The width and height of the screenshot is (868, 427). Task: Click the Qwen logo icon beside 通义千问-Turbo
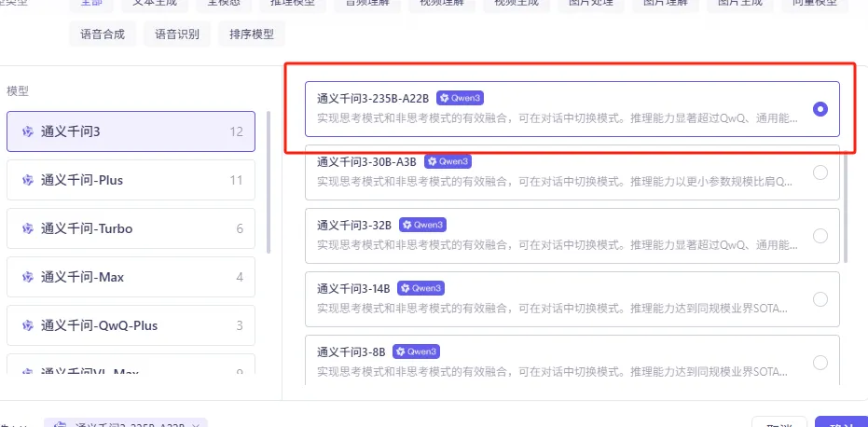[27, 228]
